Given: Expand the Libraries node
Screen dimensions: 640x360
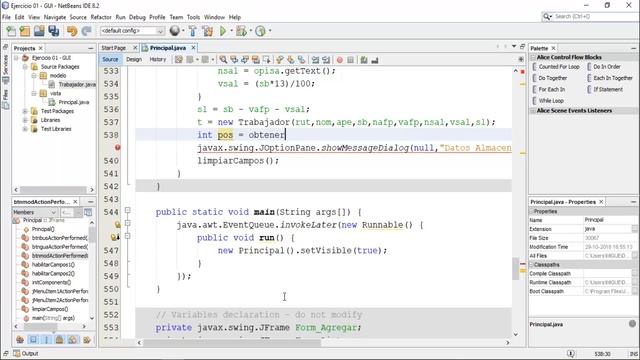Looking at the screenshot, I should coord(25,120).
